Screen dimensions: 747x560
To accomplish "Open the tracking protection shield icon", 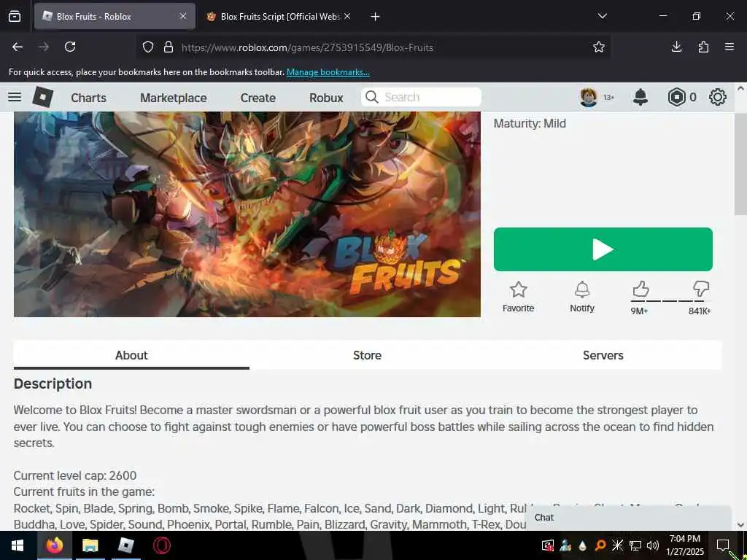I will pyautogui.click(x=148, y=47).
